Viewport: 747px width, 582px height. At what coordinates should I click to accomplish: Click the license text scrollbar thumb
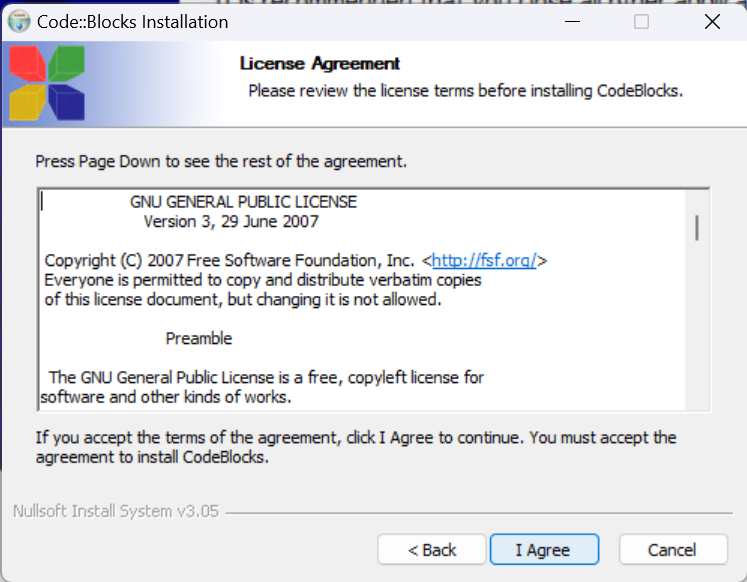click(x=697, y=228)
